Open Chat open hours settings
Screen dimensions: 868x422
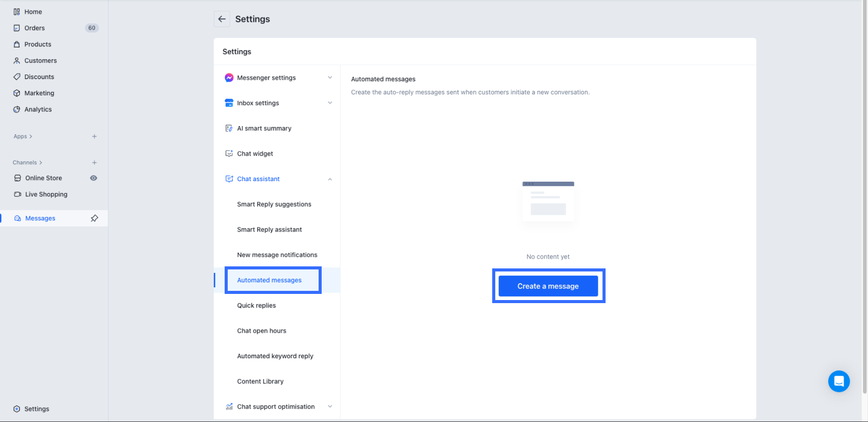[261, 331]
